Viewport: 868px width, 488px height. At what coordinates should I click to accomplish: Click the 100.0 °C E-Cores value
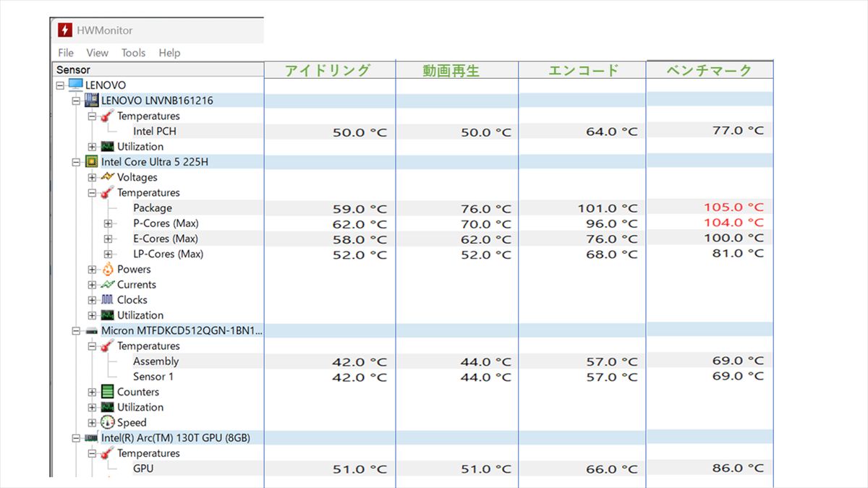(733, 238)
